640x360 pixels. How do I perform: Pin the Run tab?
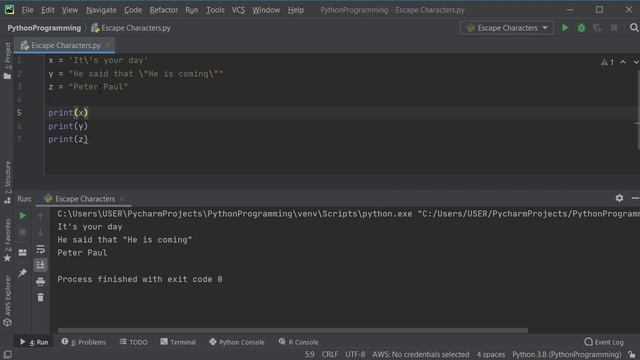point(22,273)
